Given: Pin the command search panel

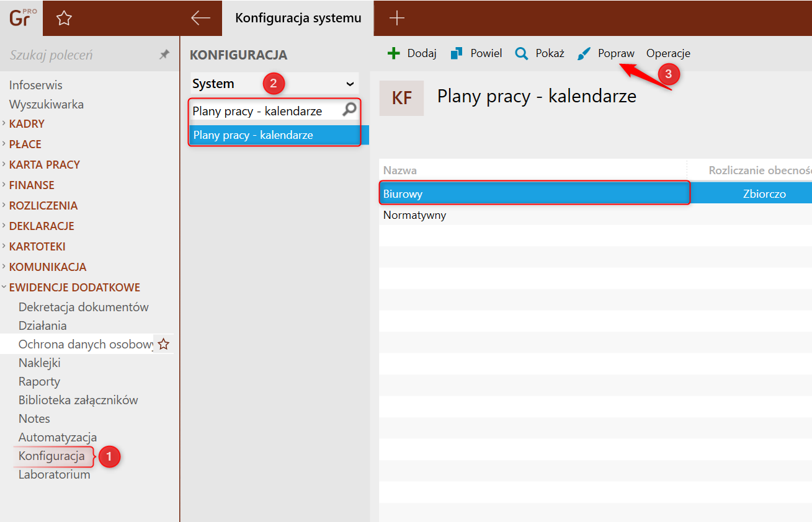Looking at the screenshot, I should click(x=164, y=55).
